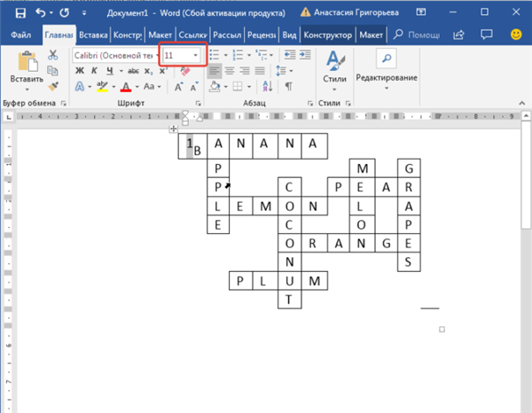The height and width of the screenshot is (413, 532).
Task: Toggle align right
Action: [245, 71]
